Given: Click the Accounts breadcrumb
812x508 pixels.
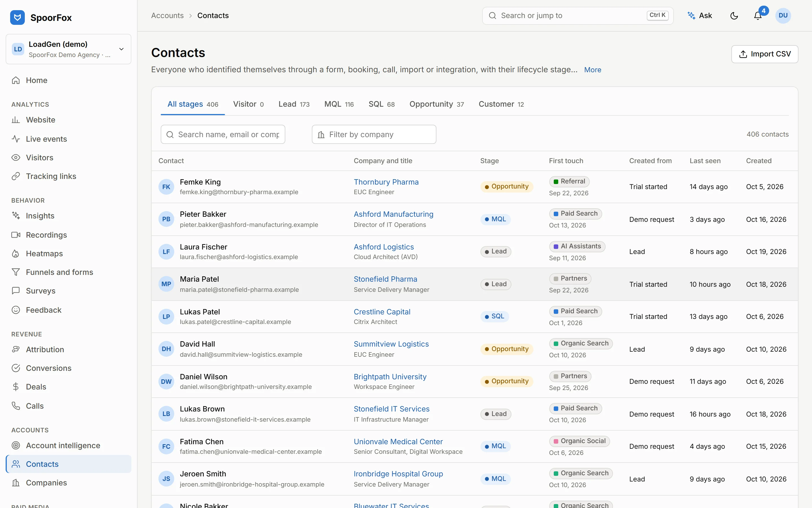Looking at the screenshot, I should point(167,16).
